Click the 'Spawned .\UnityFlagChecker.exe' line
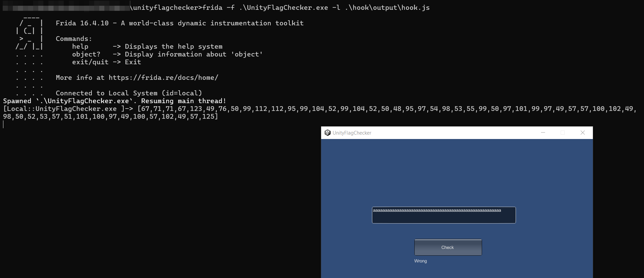This screenshot has width=644, height=278. 115,101
